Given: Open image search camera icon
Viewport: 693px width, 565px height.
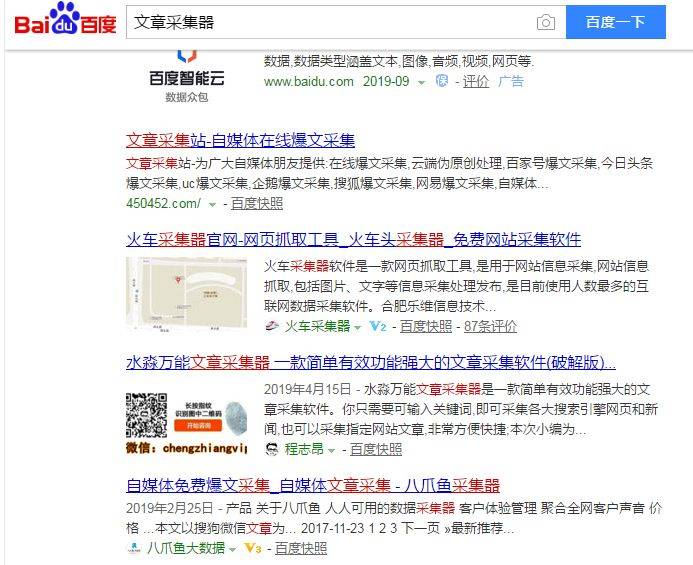Looking at the screenshot, I should click(x=545, y=22).
